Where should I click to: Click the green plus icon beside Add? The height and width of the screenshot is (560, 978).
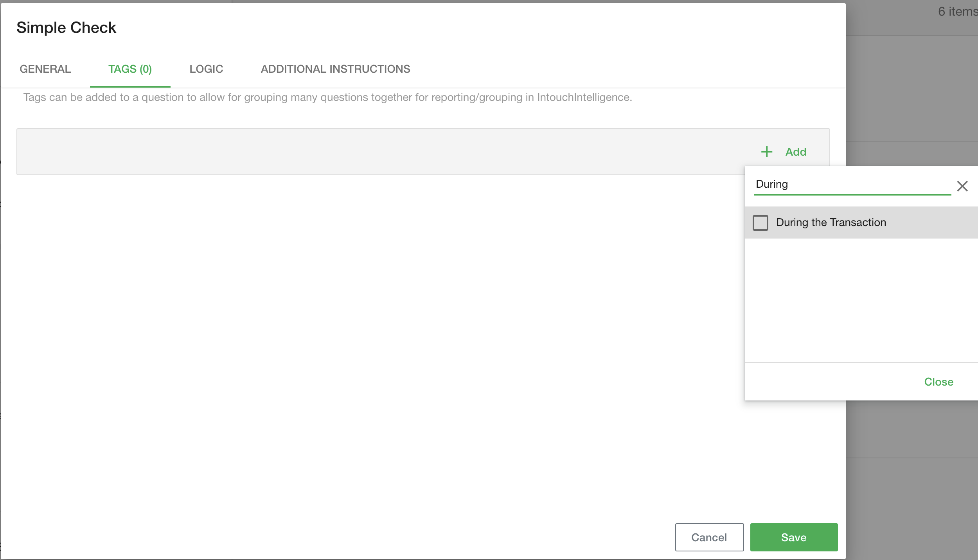pyautogui.click(x=767, y=152)
